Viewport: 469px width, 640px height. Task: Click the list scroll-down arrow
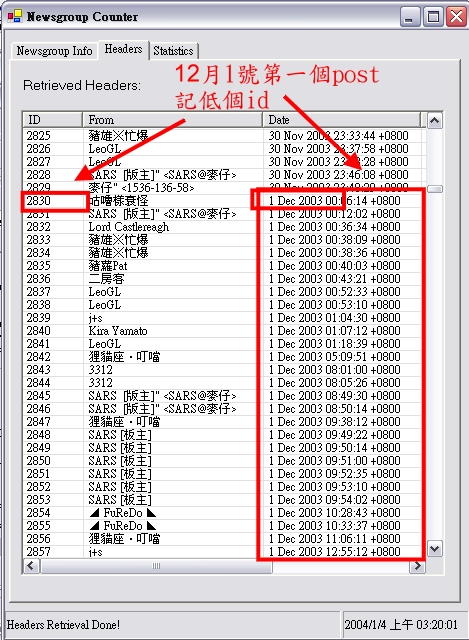point(434,549)
